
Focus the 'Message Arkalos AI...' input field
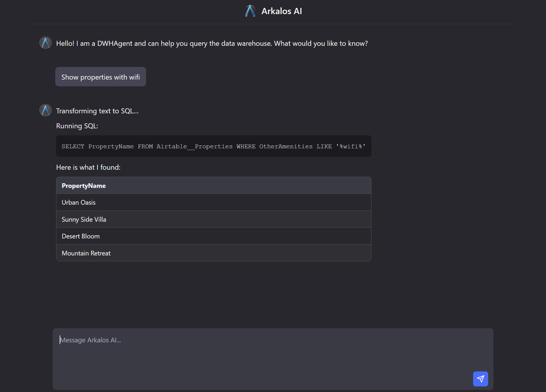273,352
